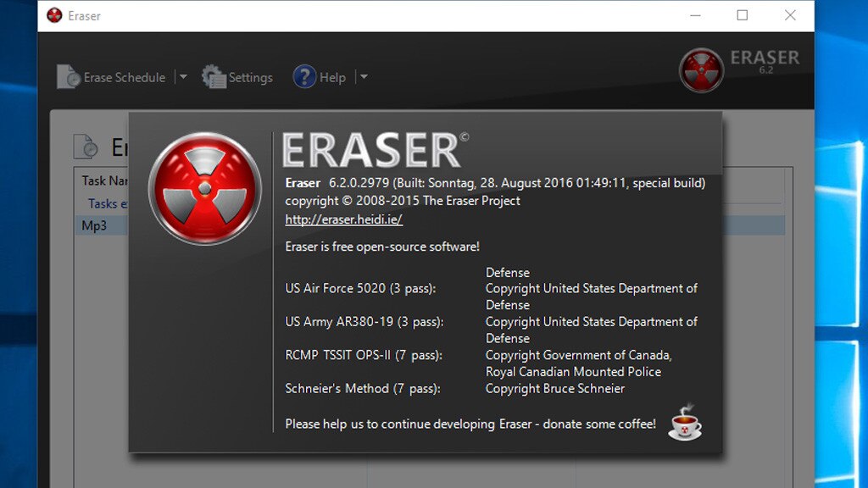Maximize the Eraser window
The image size is (868, 488).
point(743,15)
